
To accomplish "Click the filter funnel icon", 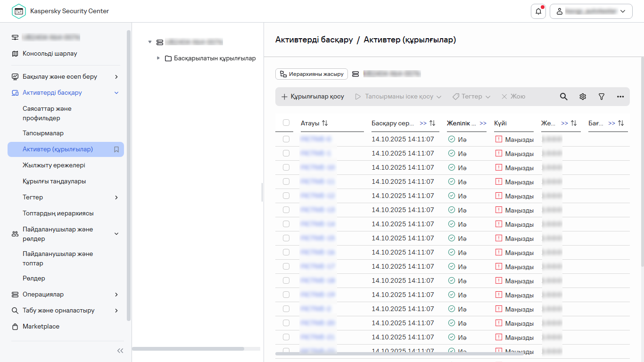I will tap(602, 97).
